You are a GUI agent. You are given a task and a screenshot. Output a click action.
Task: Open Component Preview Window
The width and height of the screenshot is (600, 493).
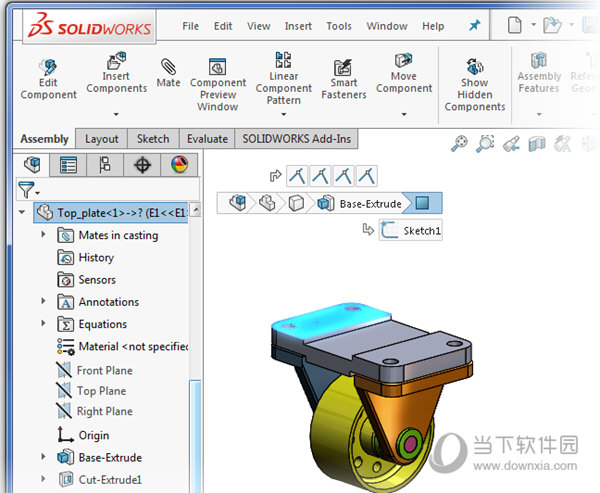pyautogui.click(x=218, y=84)
